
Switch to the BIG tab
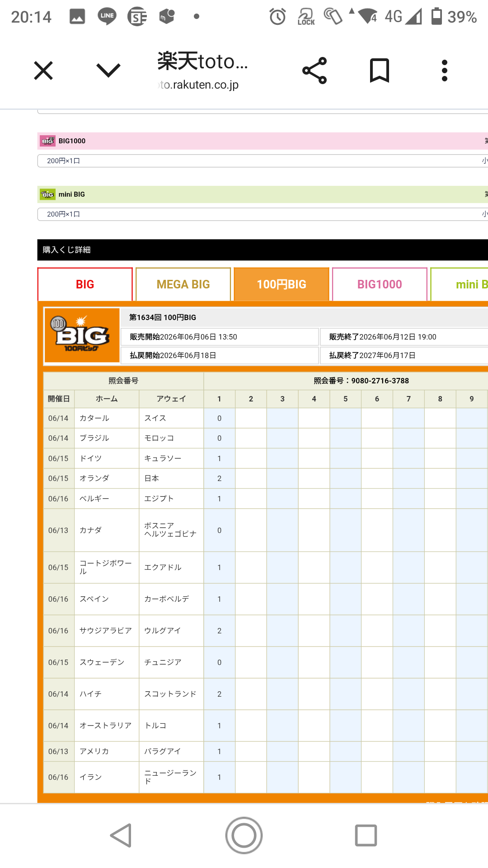[x=85, y=284]
